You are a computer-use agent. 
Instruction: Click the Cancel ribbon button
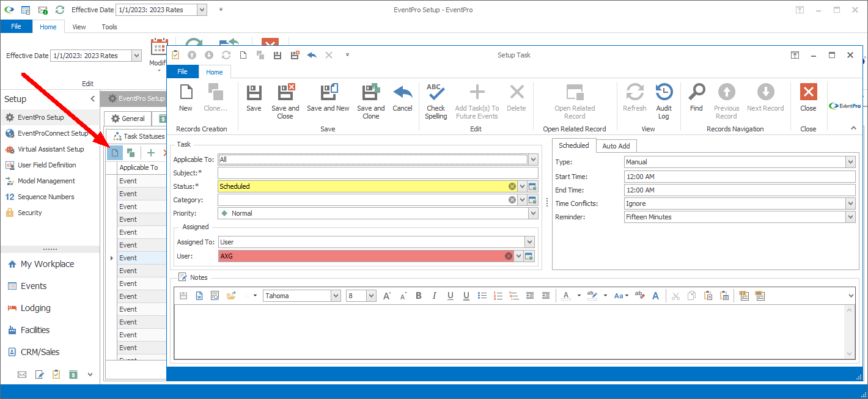(402, 98)
